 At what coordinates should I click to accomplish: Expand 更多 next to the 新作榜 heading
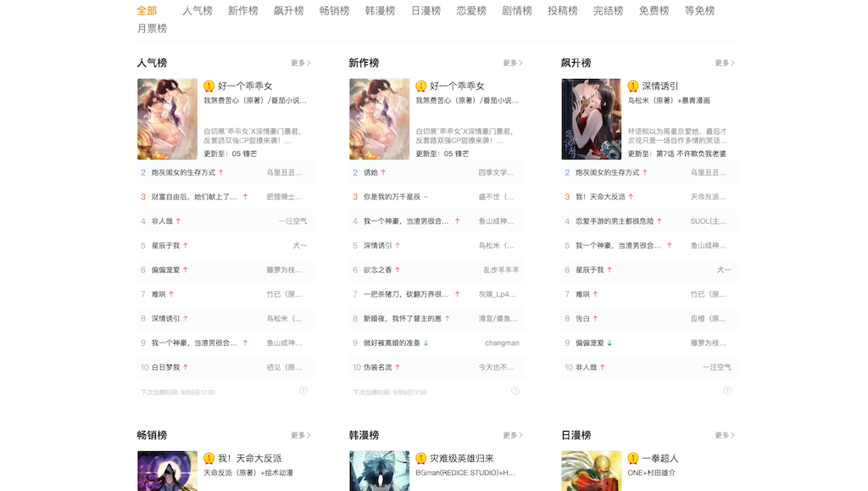[x=513, y=63]
